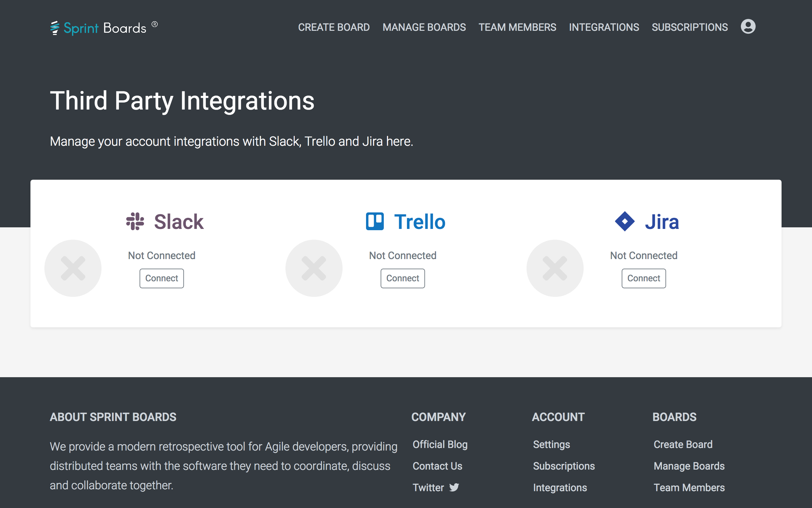The width and height of the screenshot is (812, 508).
Task: Click Trello's Not Connected status text
Action: point(403,255)
